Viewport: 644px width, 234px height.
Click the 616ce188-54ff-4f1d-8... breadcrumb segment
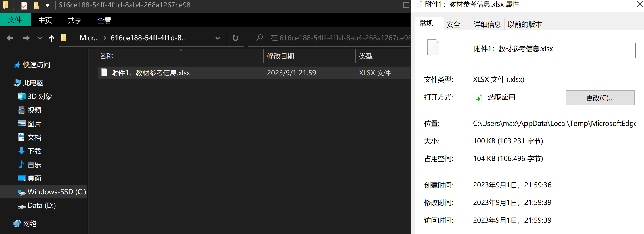click(149, 38)
